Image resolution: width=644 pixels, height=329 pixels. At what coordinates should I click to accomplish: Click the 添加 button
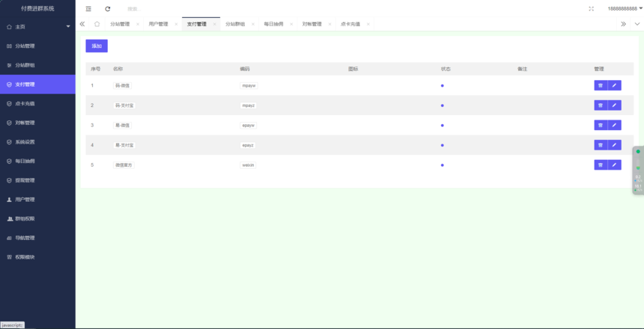click(x=97, y=46)
